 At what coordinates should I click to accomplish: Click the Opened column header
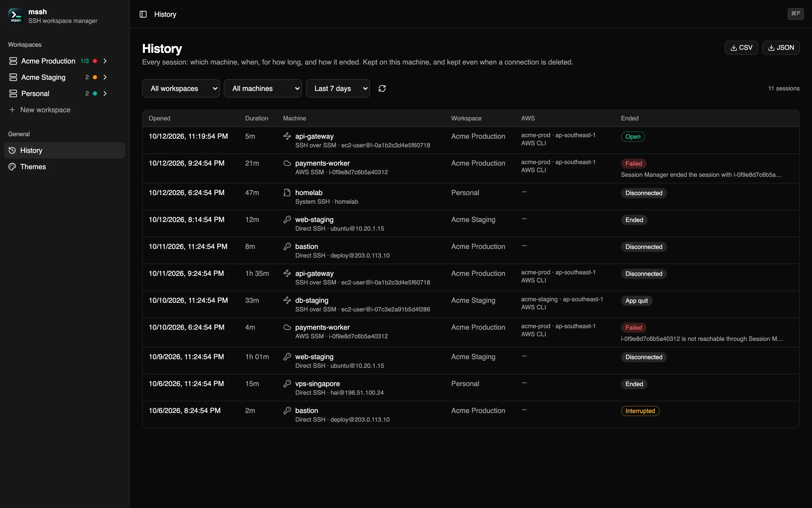click(159, 118)
